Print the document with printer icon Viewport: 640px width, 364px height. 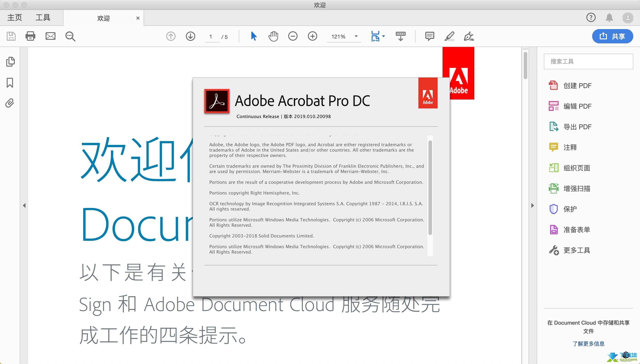pyautogui.click(x=30, y=36)
